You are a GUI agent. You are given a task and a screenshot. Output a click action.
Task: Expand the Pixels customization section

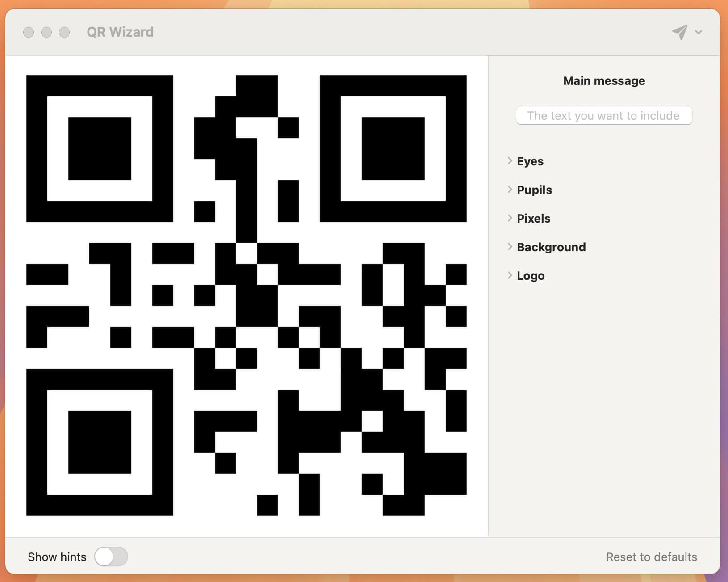[x=533, y=218]
